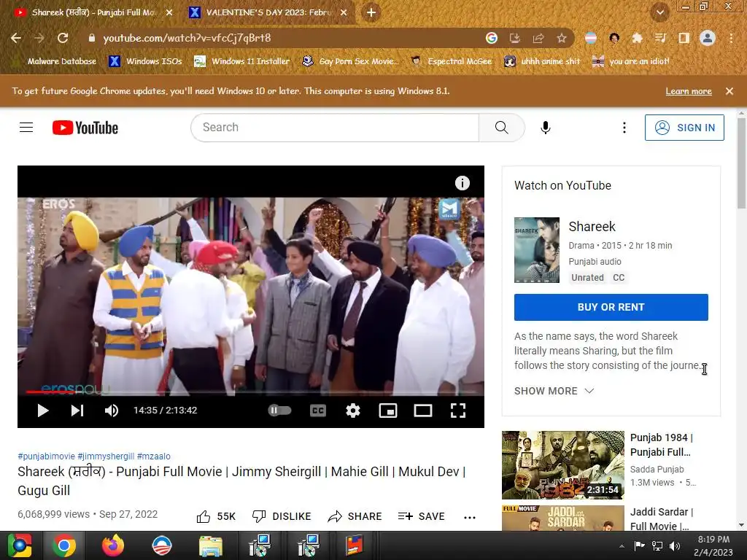Open the #jimmyshergill hashtag link
Viewport: 747px width, 560px height.
(106, 456)
